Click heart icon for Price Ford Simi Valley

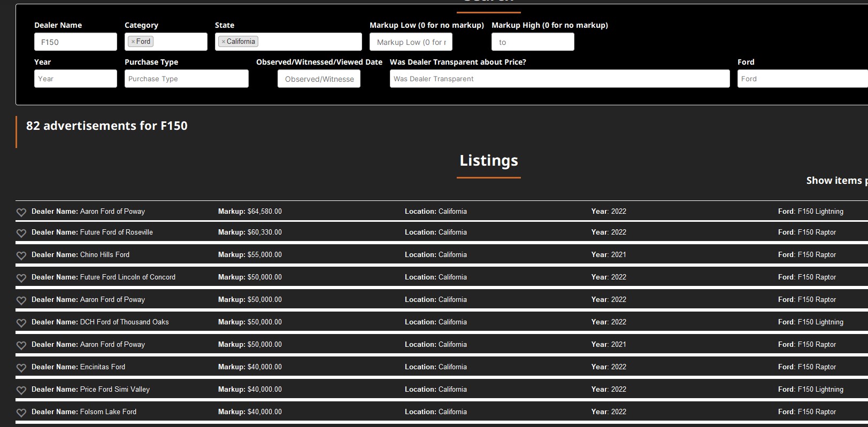point(21,390)
